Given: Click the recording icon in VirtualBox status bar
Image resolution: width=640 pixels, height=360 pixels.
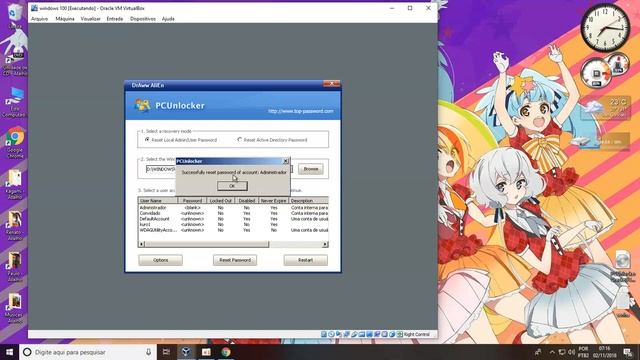Looking at the screenshot, I should pos(377,334).
